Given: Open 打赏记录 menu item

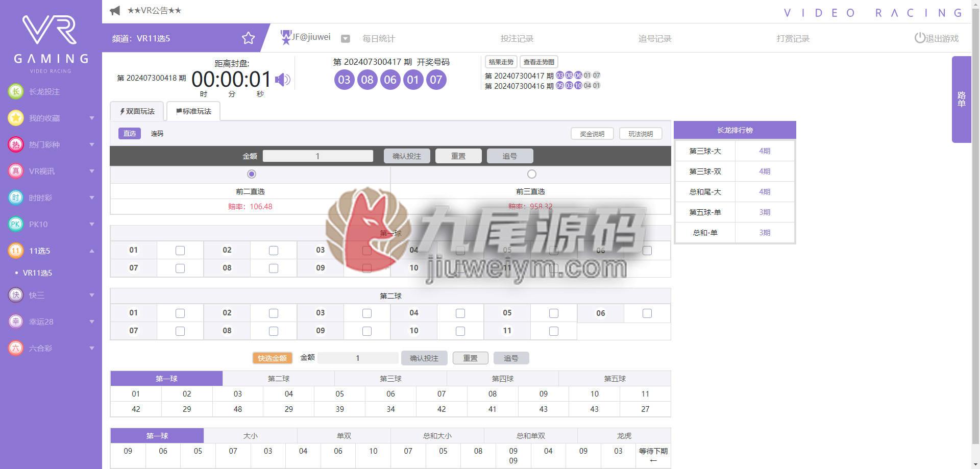Looking at the screenshot, I should [793, 39].
